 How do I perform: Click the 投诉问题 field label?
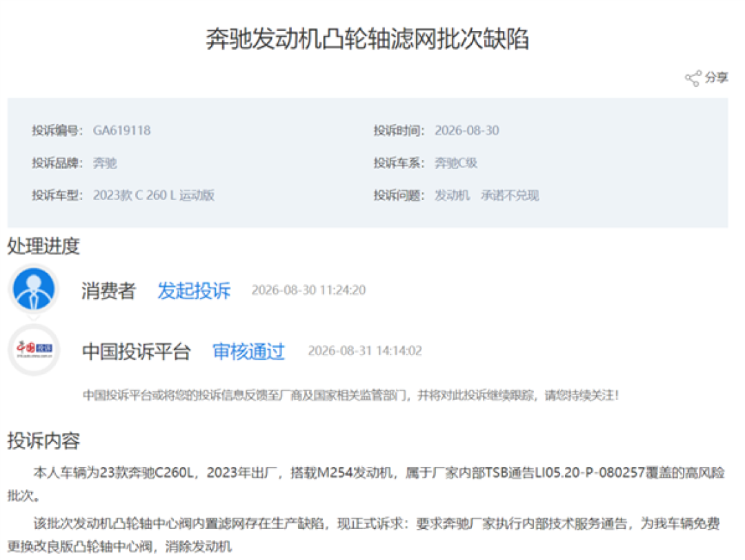(x=399, y=195)
